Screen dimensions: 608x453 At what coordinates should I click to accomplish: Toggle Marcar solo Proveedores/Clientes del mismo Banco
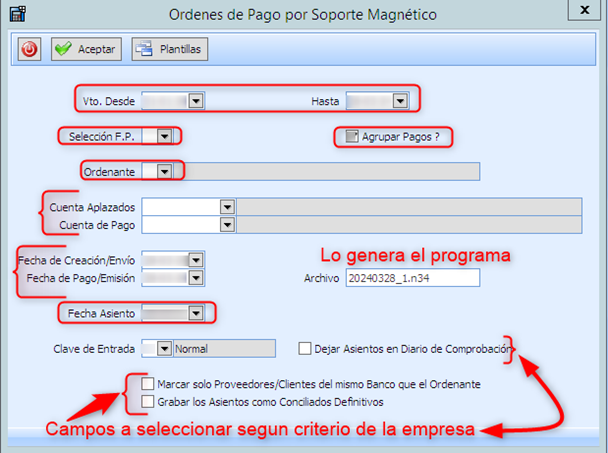tap(148, 384)
